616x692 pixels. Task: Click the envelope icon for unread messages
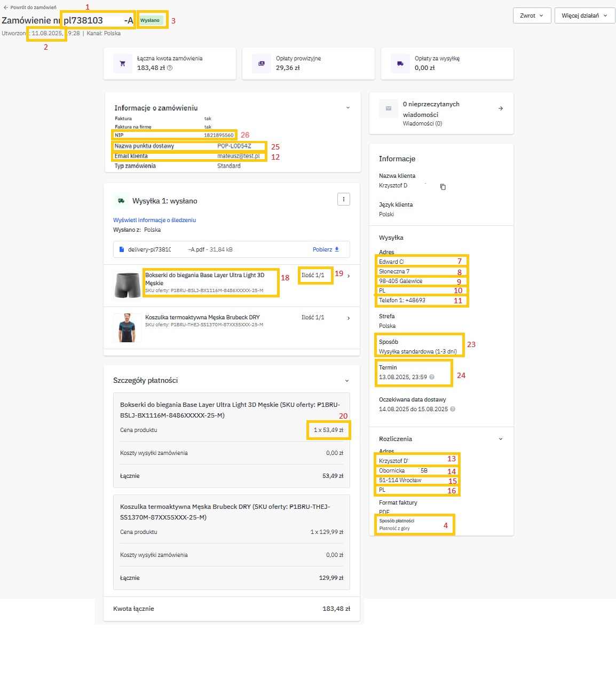389,108
